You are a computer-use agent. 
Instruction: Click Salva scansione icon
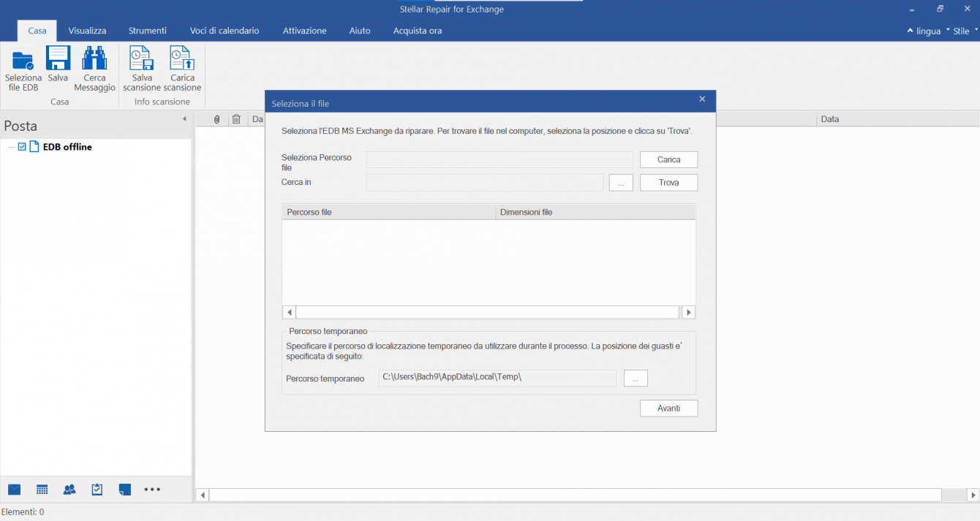[141, 58]
